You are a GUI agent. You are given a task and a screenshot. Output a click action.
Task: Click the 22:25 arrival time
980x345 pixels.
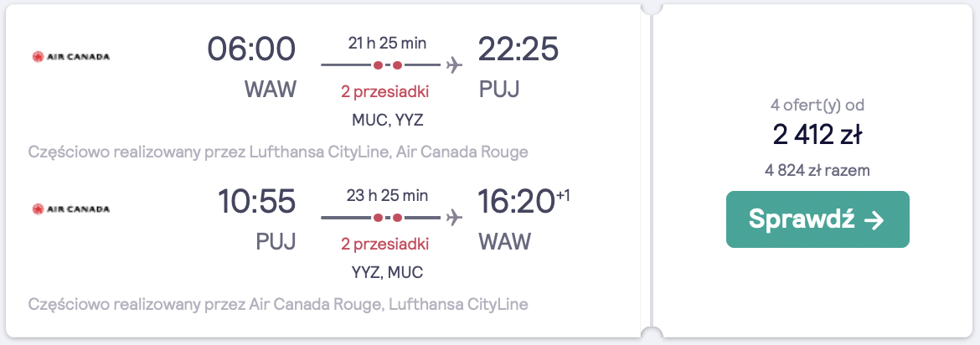pos(518,50)
